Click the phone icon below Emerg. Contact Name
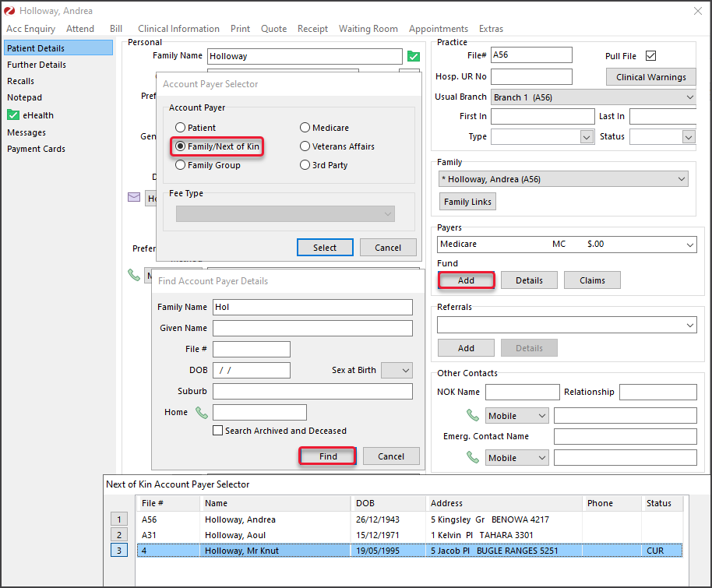This screenshot has height=588, width=712. point(472,458)
